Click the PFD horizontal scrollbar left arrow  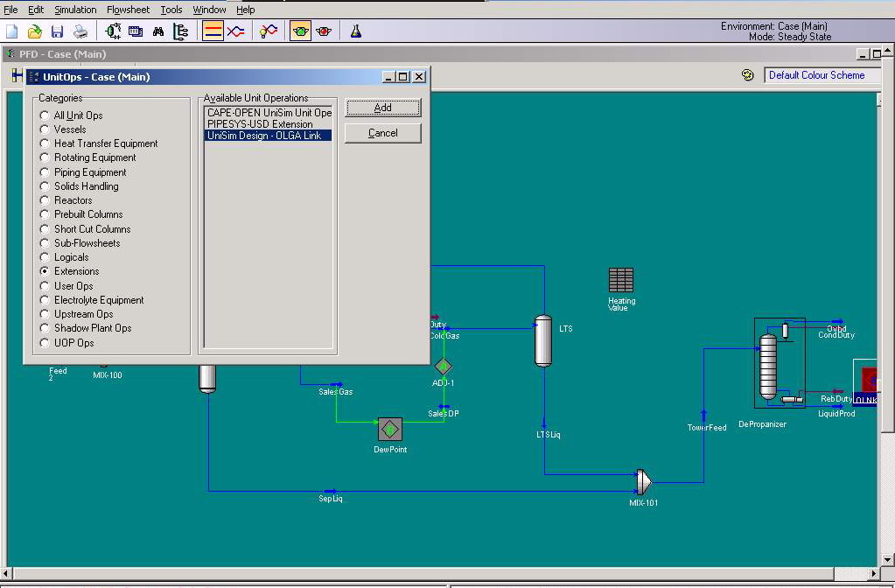pos(6,573)
